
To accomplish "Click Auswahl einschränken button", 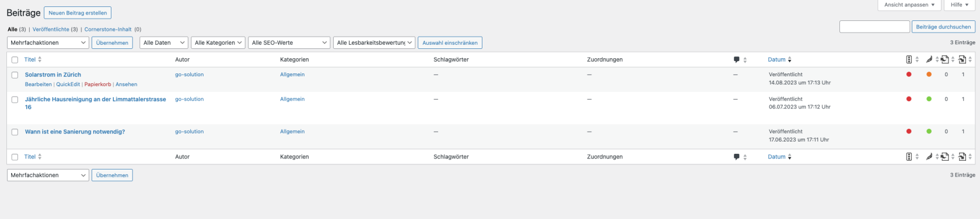I will 450,43.
